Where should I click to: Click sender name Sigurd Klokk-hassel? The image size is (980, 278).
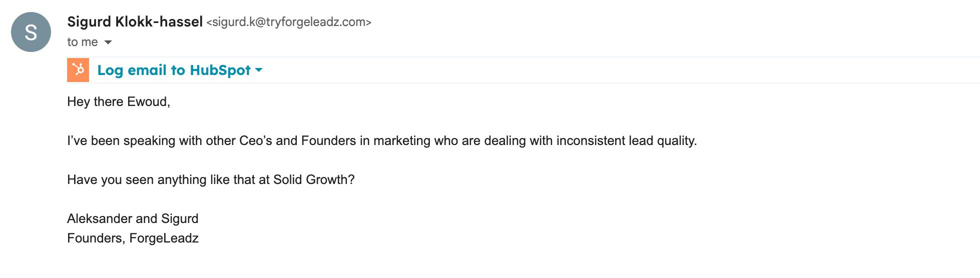135,22
